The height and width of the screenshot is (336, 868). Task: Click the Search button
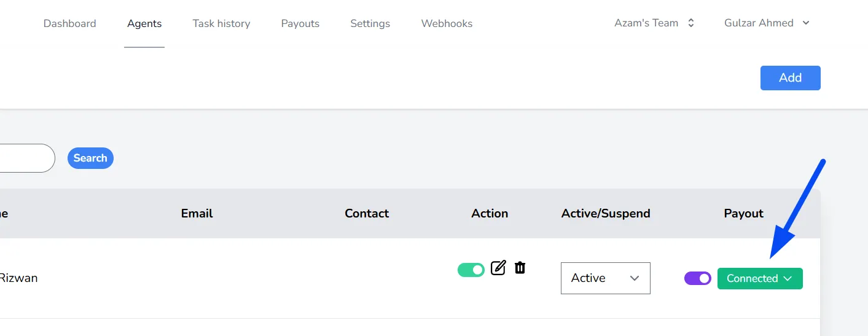(90, 158)
